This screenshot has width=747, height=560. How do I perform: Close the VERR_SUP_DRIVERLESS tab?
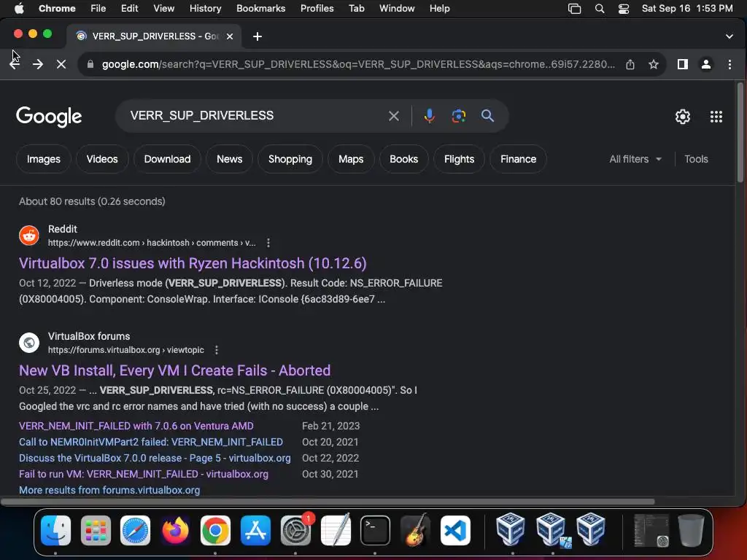230,36
